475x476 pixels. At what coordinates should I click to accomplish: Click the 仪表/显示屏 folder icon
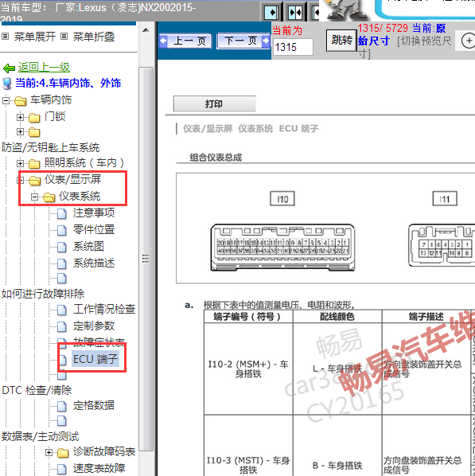[34, 181]
